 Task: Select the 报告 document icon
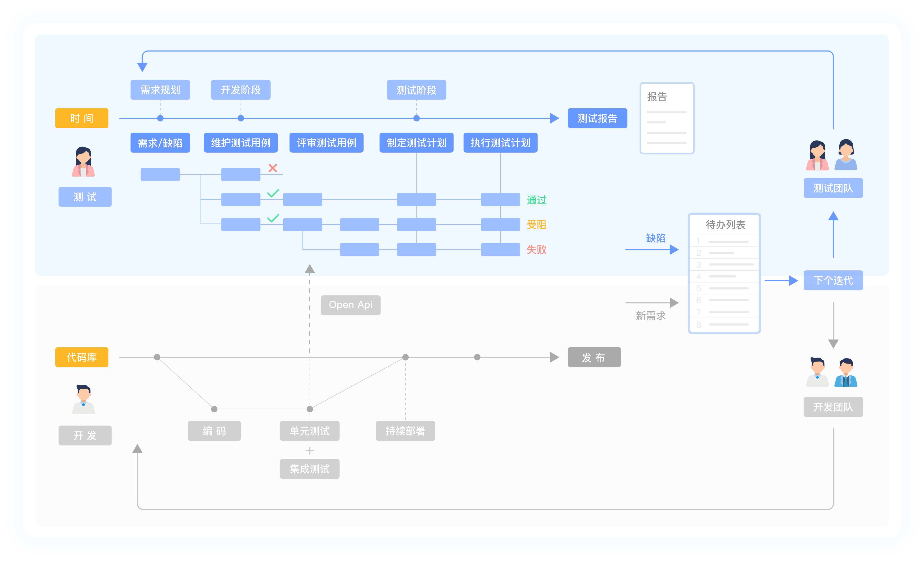(667, 118)
